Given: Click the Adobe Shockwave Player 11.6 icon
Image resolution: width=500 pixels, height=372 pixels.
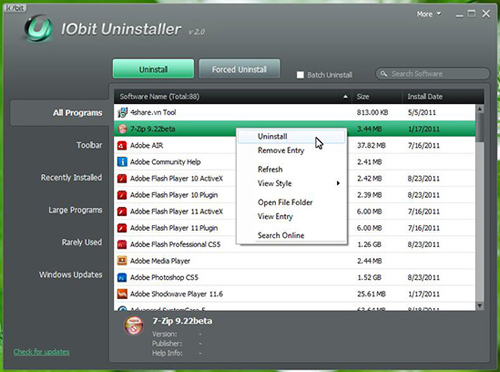Looking at the screenshot, I should 122,294.
